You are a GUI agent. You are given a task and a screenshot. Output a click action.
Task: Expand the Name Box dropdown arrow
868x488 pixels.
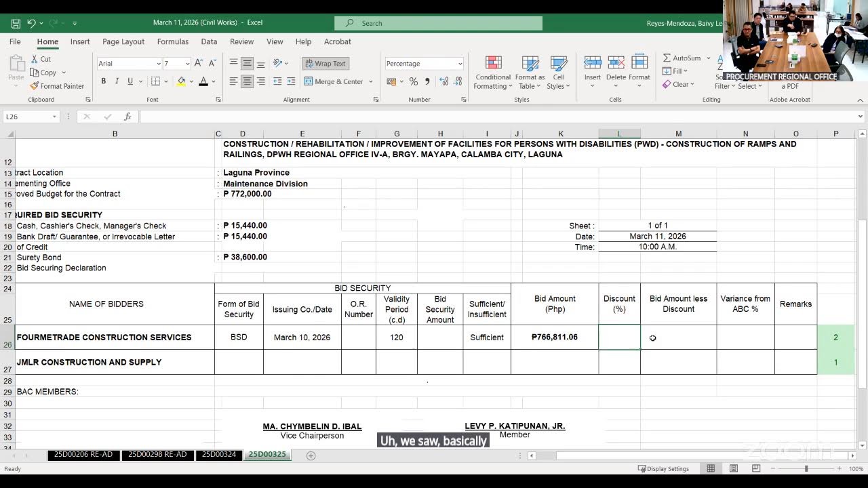55,117
